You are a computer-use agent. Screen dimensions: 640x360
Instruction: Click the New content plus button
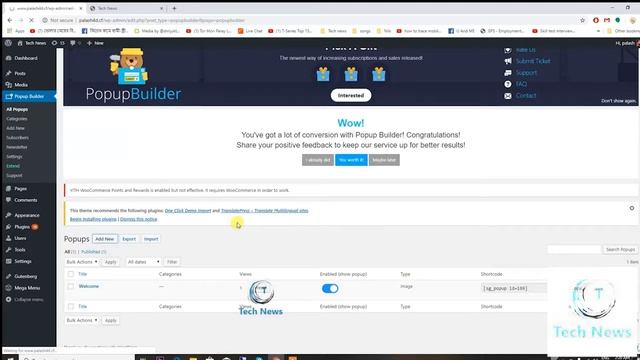pyautogui.click(x=95, y=43)
